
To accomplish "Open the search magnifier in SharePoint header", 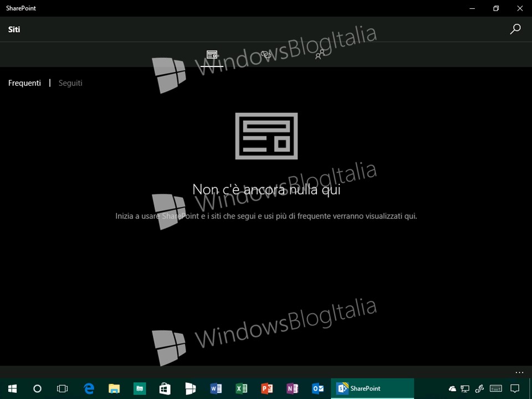I will tap(515, 29).
